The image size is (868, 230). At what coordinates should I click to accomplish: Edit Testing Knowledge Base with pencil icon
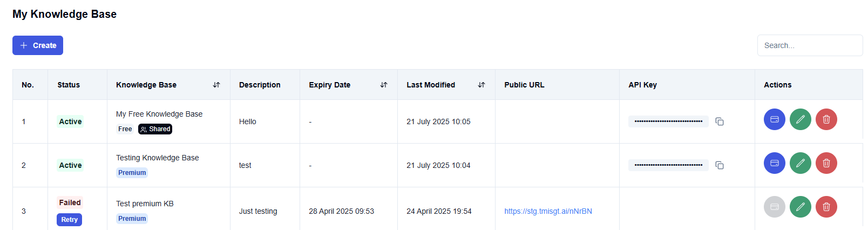pyautogui.click(x=800, y=163)
